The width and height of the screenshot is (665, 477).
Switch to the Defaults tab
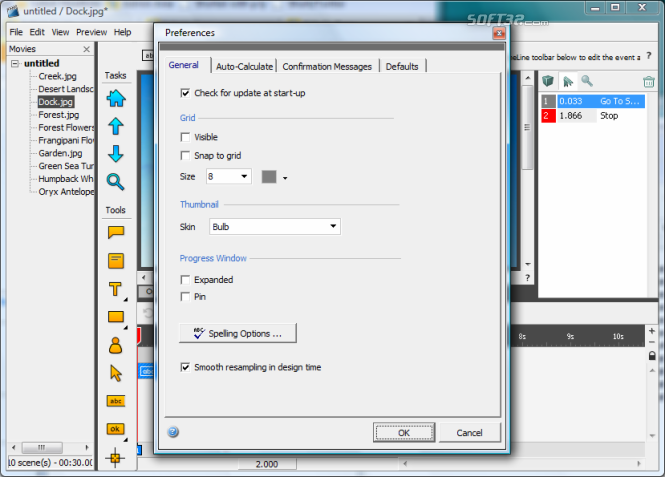coord(402,67)
